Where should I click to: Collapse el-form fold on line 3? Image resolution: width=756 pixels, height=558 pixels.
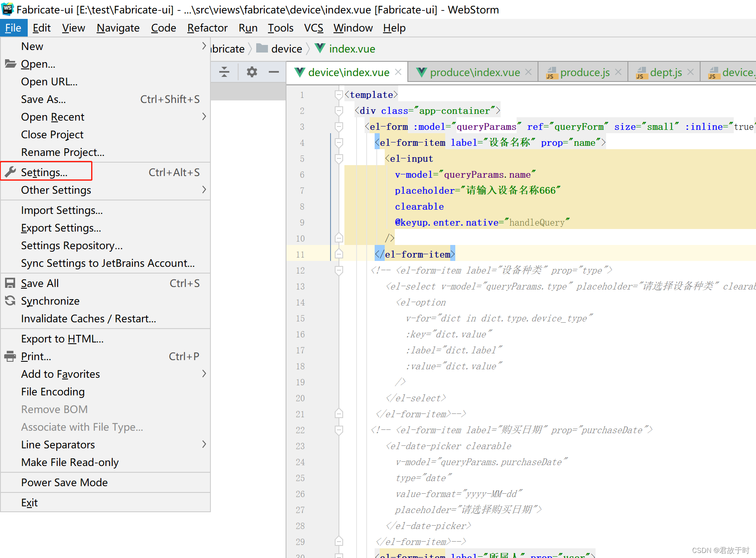point(339,127)
